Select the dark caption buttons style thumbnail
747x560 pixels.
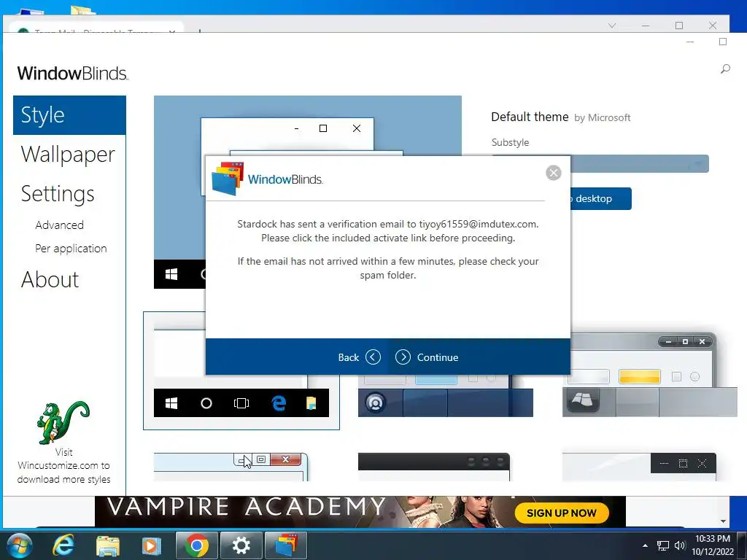click(639, 467)
